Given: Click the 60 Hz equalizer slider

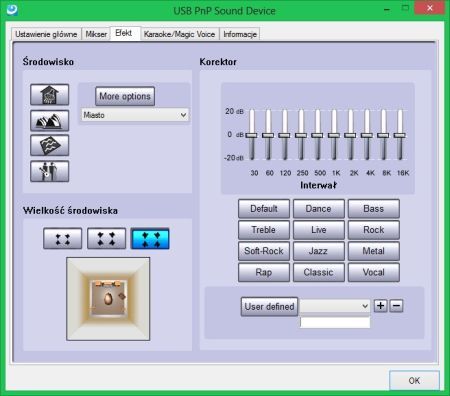Looking at the screenshot, I should tap(268, 135).
